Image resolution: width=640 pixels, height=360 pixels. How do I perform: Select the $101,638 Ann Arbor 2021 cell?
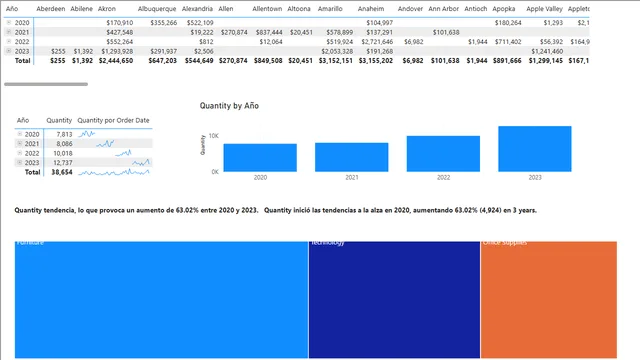click(x=446, y=32)
